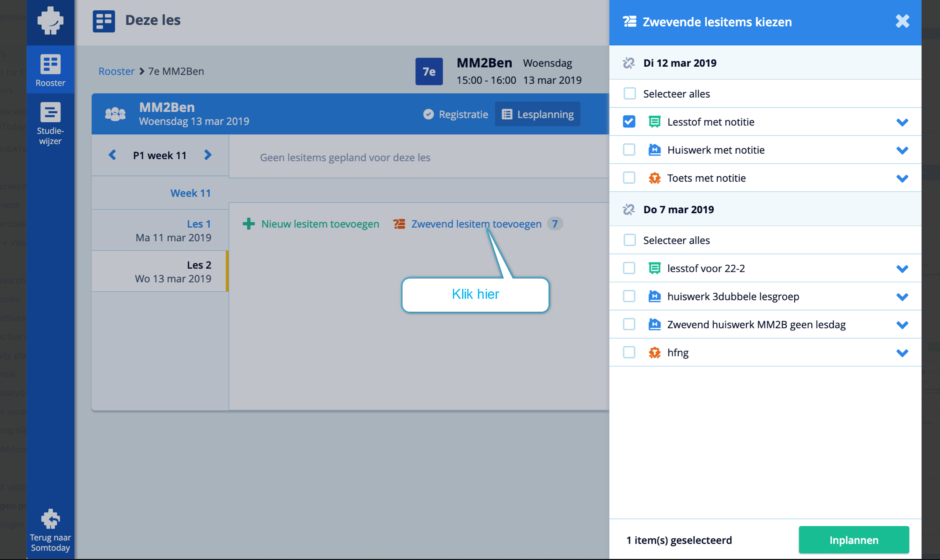Check Selecteer alles under Do 7 mar 2019
Image resolution: width=940 pixels, height=560 pixels.
tap(629, 239)
